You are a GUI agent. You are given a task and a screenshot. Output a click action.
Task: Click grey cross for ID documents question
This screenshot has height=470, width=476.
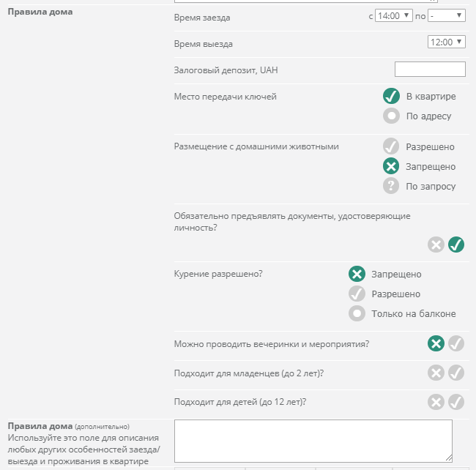tap(436, 245)
